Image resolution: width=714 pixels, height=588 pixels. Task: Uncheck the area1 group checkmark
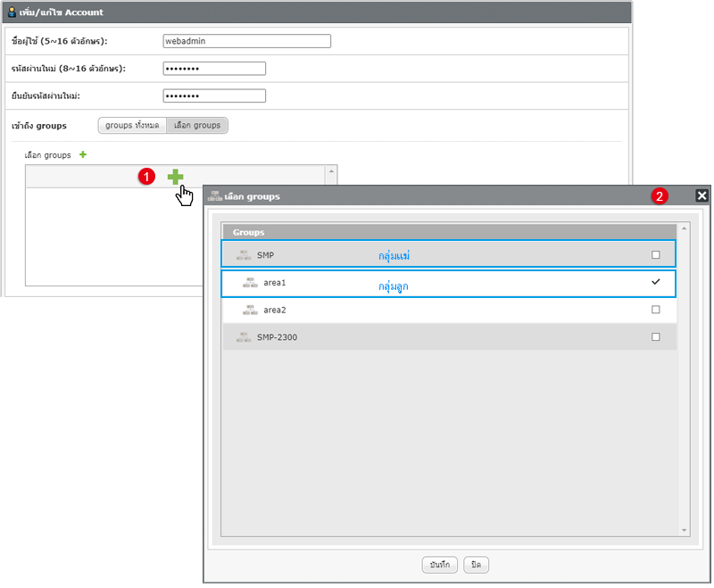point(656,282)
